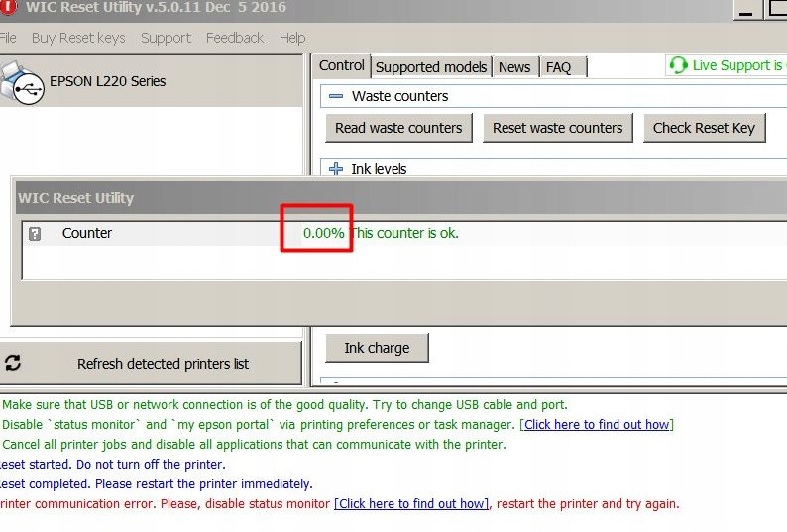This screenshot has width=787, height=532.
Task: Click the Live Support headset icon
Action: 678,65
